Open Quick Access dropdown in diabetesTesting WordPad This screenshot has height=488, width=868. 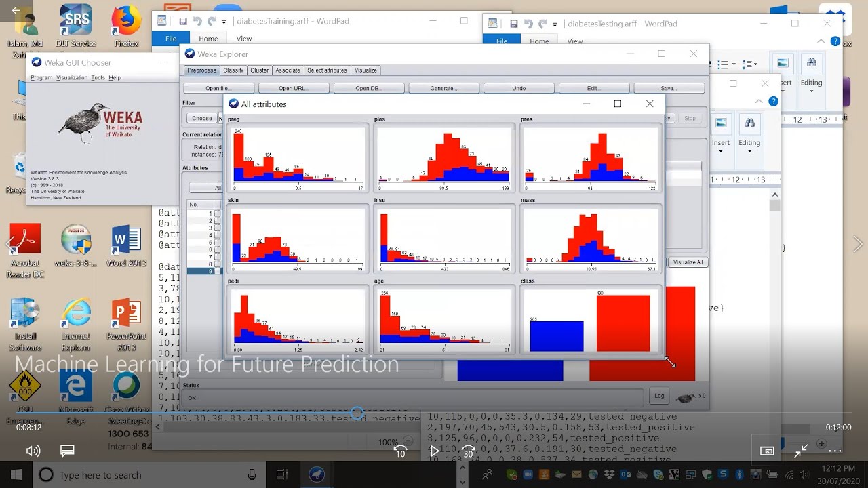(x=555, y=25)
